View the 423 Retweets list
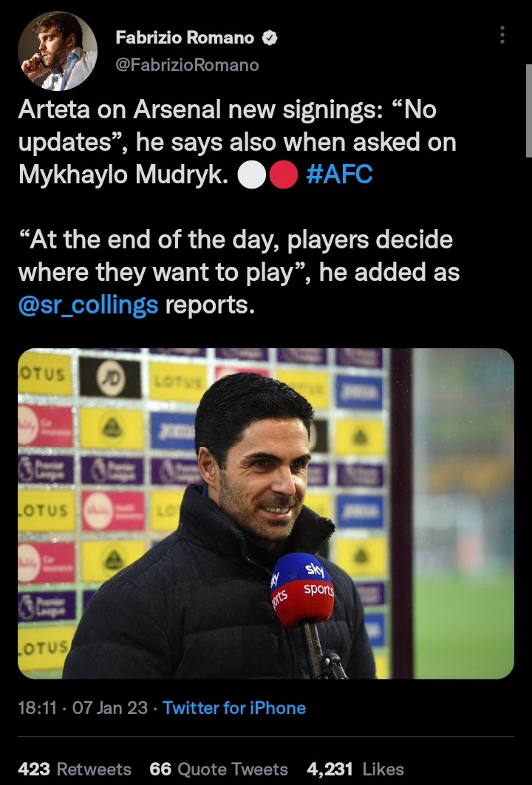Screen dimensions: 532x785 pos(75,769)
